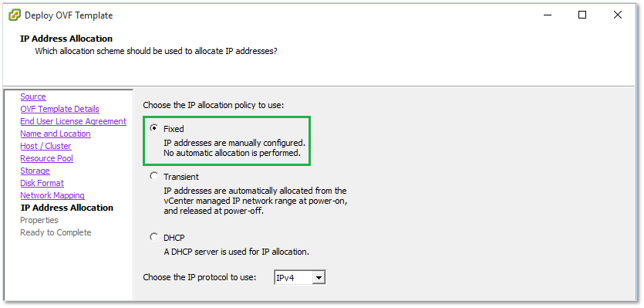Close the Deploy OVF Template dialog

pyautogui.click(x=617, y=15)
